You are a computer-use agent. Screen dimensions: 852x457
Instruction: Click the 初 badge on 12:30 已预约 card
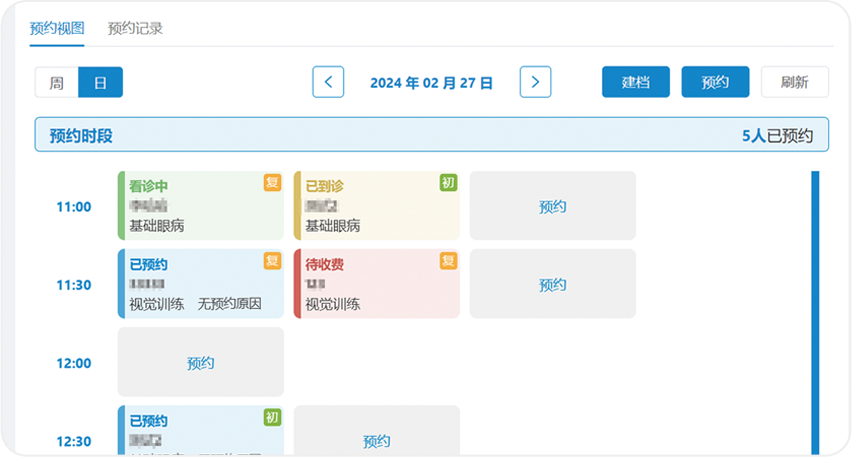tap(272, 417)
